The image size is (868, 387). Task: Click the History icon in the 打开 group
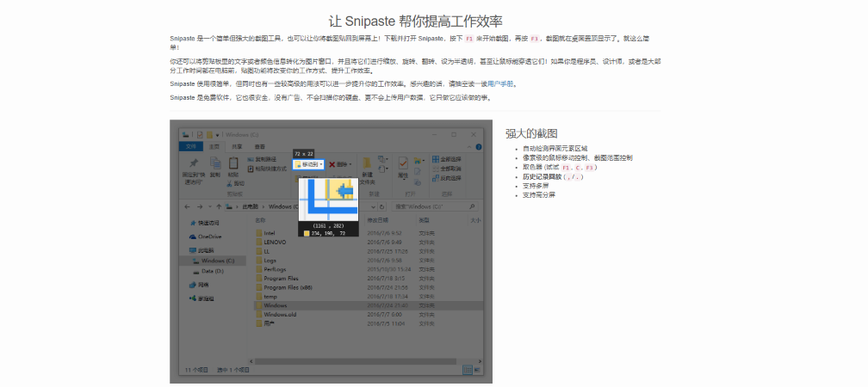coord(418,181)
